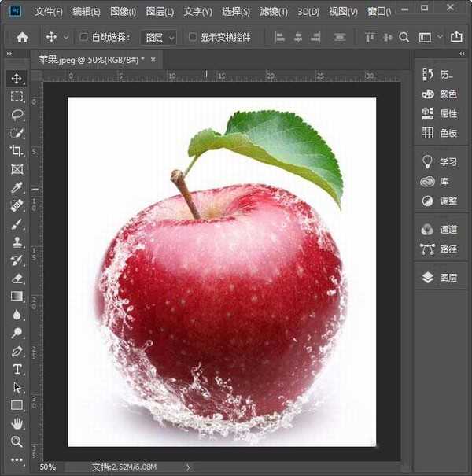Image resolution: width=472 pixels, height=476 pixels.
Task: Choose the Pen tool
Action: (17, 351)
